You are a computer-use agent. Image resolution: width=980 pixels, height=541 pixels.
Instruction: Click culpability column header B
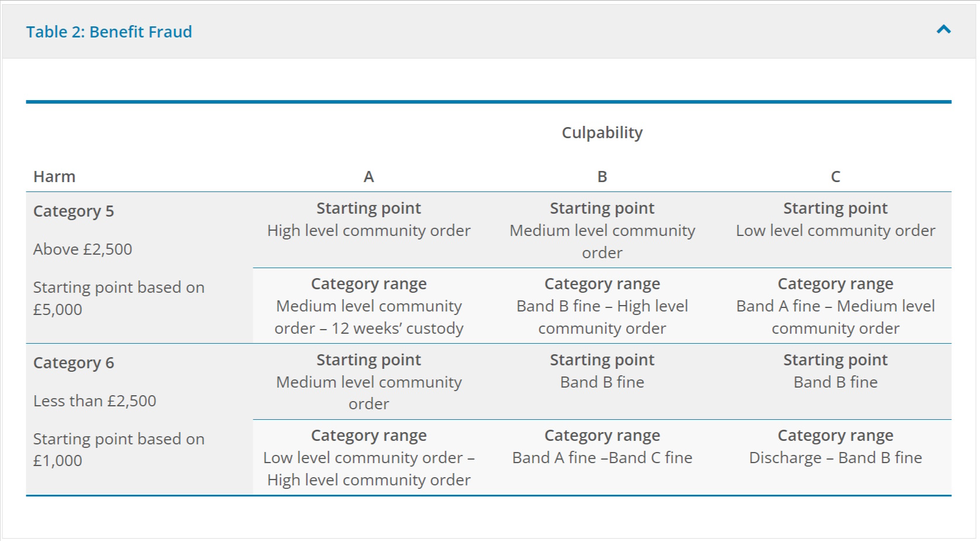(601, 176)
